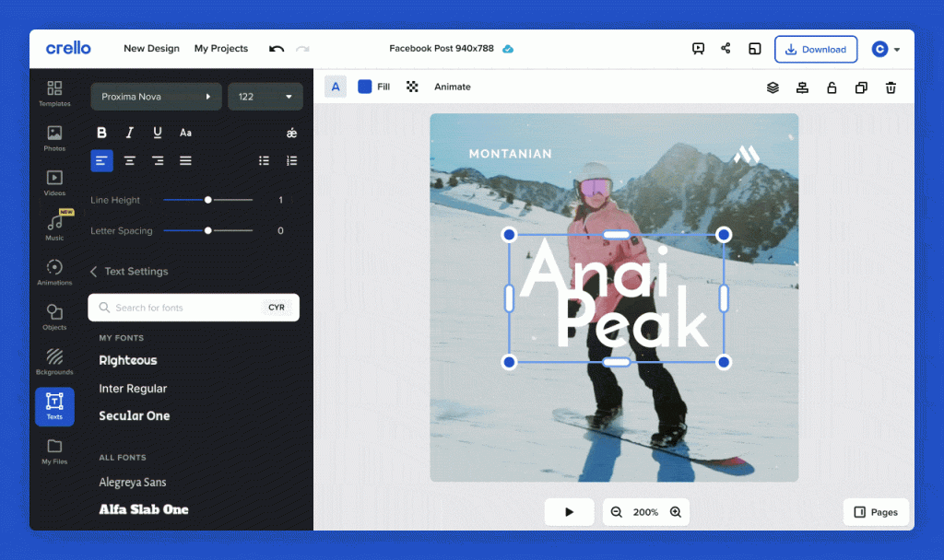Screen dimensions: 944x560
Task: Open the Music sidebar panel
Action: click(x=54, y=227)
